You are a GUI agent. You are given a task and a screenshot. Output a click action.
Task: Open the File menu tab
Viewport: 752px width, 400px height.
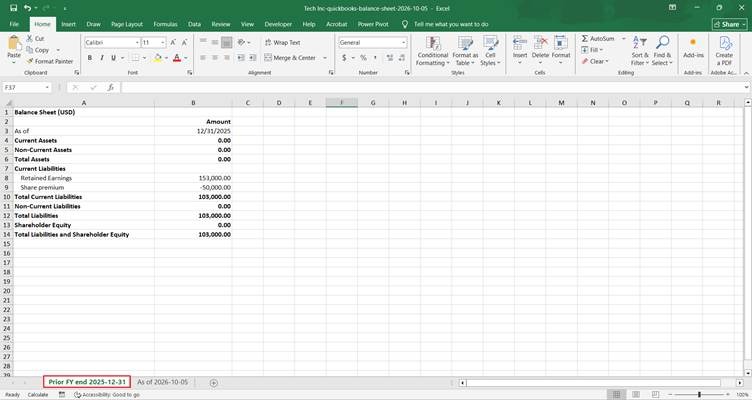(14, 24)
